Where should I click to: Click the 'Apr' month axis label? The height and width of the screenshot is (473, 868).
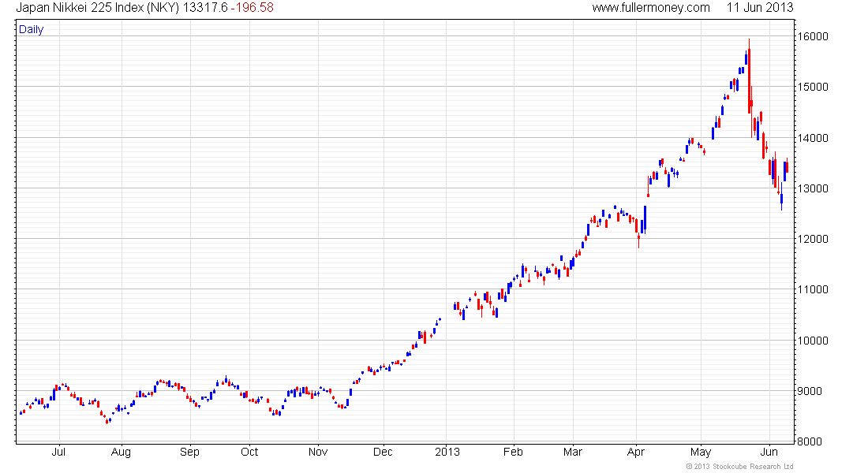(x=636, y=452)
